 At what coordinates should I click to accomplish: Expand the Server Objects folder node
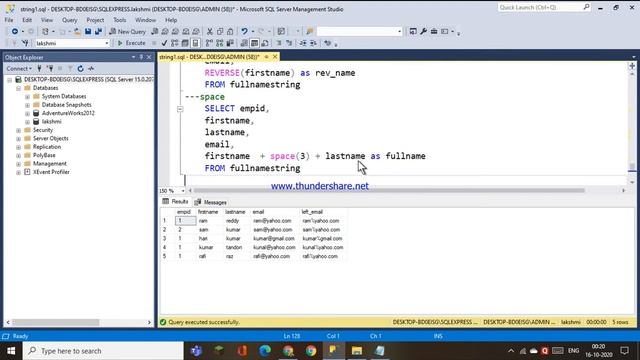(18, 139)
